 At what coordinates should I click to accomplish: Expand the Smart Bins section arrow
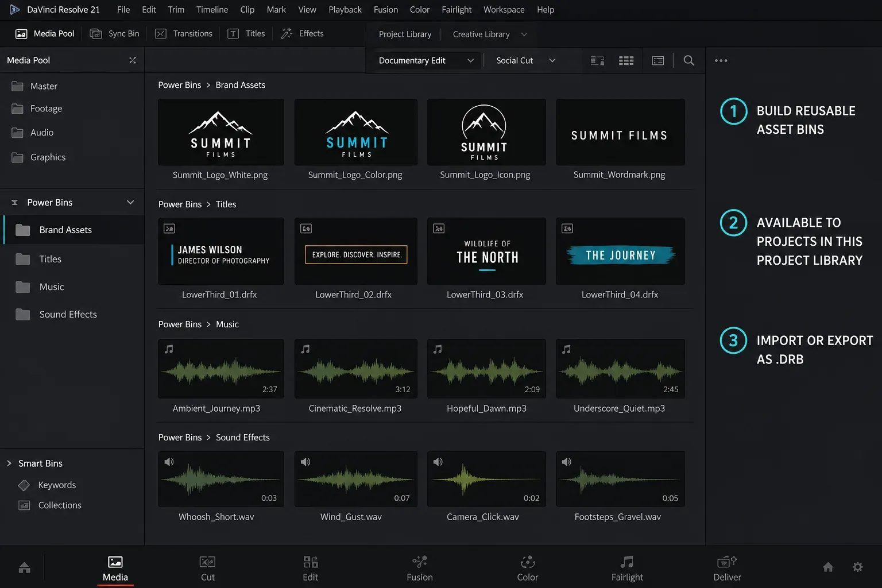(9, 463)
